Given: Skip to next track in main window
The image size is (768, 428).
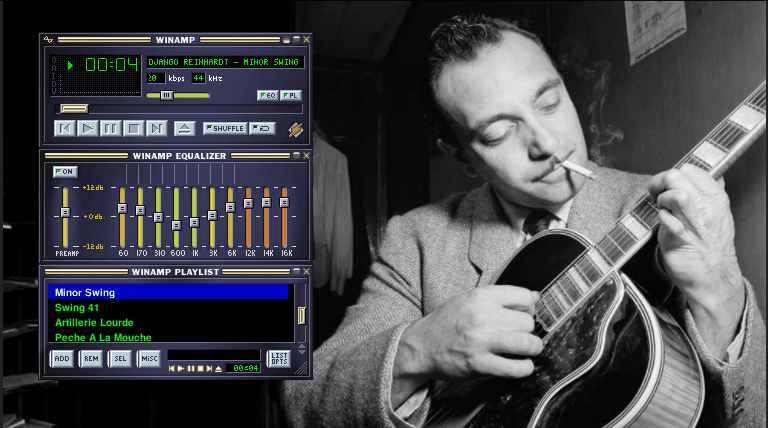Looking at the screenshot, I should click(156, 128).
